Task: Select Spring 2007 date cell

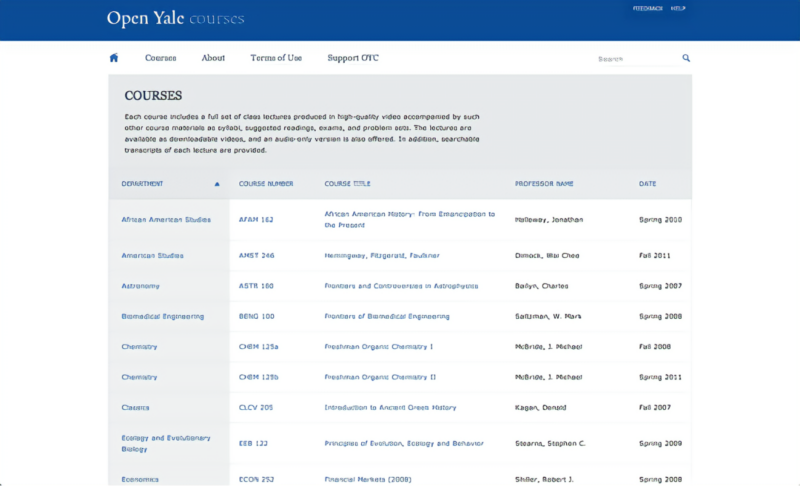Action: coord(660,286)
